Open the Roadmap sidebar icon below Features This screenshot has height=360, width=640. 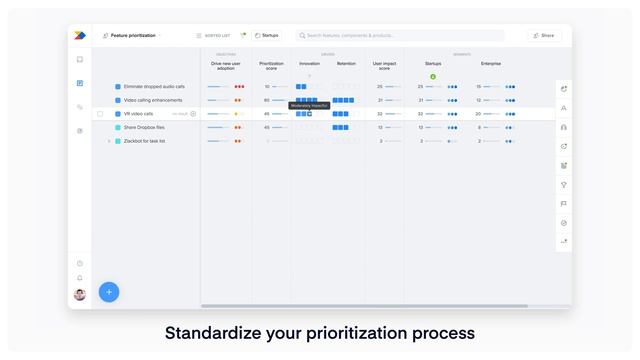point(80,107)
